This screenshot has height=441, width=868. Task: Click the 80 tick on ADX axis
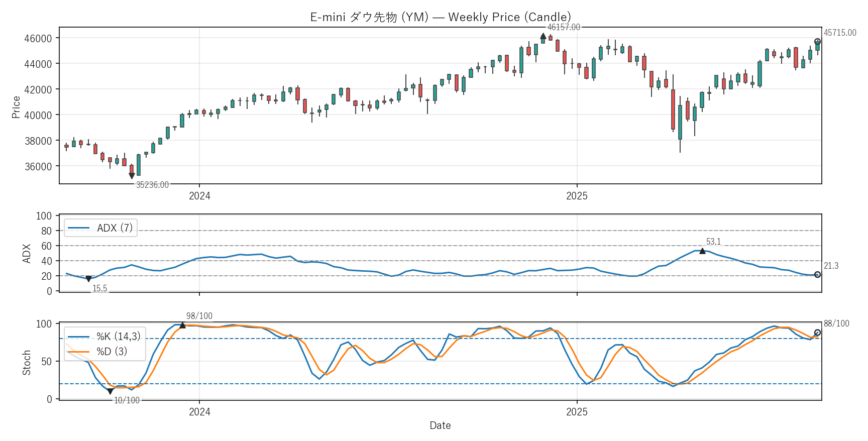46,231
